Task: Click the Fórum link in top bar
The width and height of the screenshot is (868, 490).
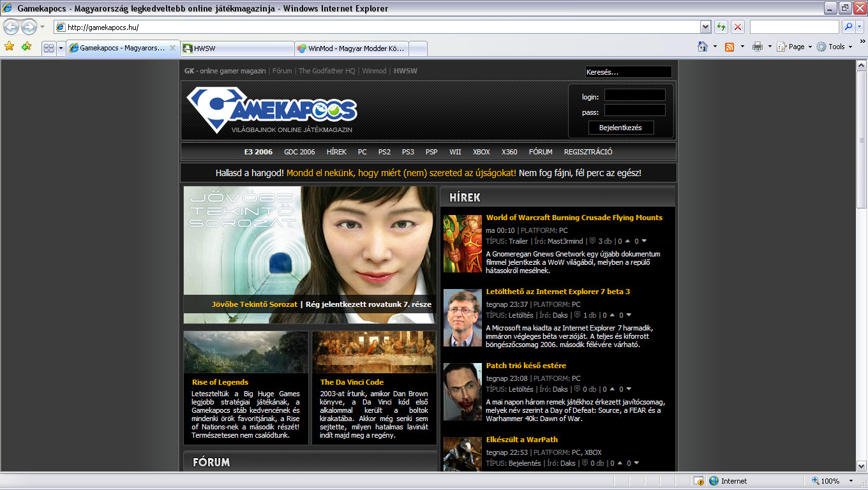Action: click(282, 71)
